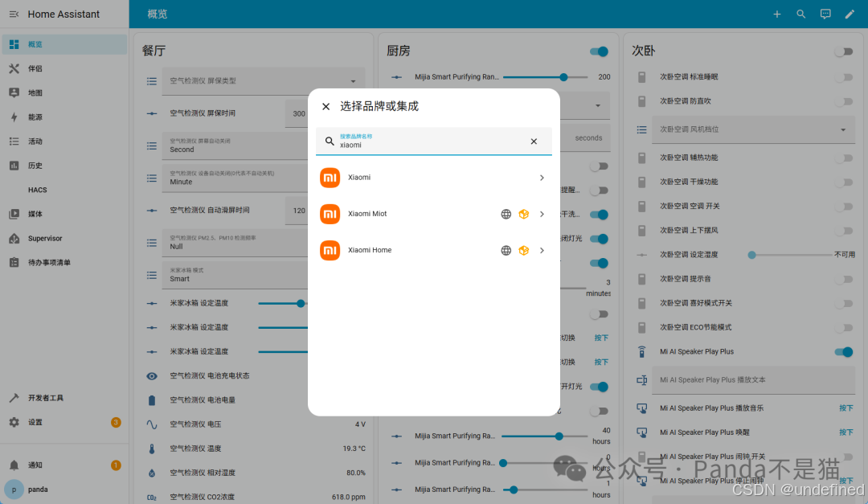Close the brand selection dialog
The width and height of the screenshot is (868, 504).
(326, 106)
